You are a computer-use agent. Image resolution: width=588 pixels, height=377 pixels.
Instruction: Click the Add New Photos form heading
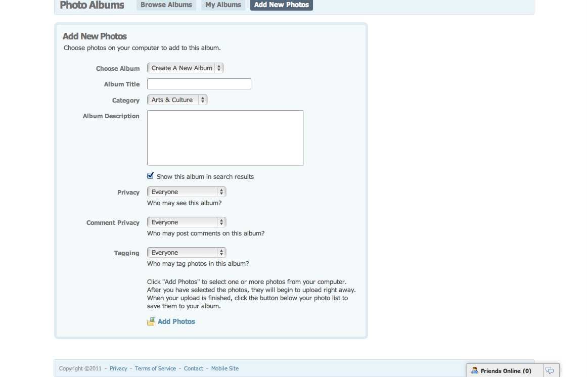pos(95,36)
